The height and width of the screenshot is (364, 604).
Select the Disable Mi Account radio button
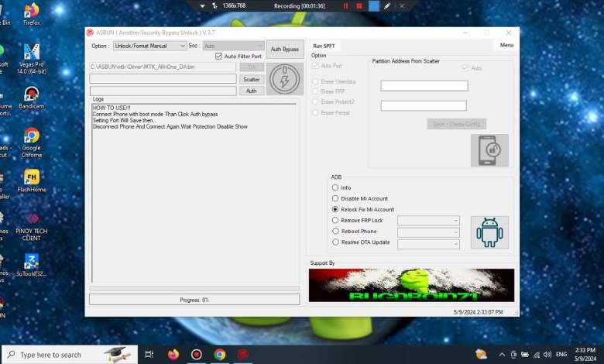point(335,198)
